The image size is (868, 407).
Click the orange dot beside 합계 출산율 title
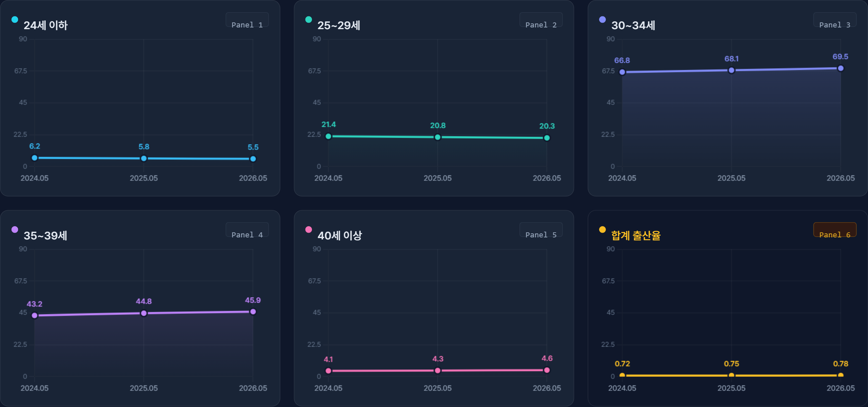coord(603,229)
